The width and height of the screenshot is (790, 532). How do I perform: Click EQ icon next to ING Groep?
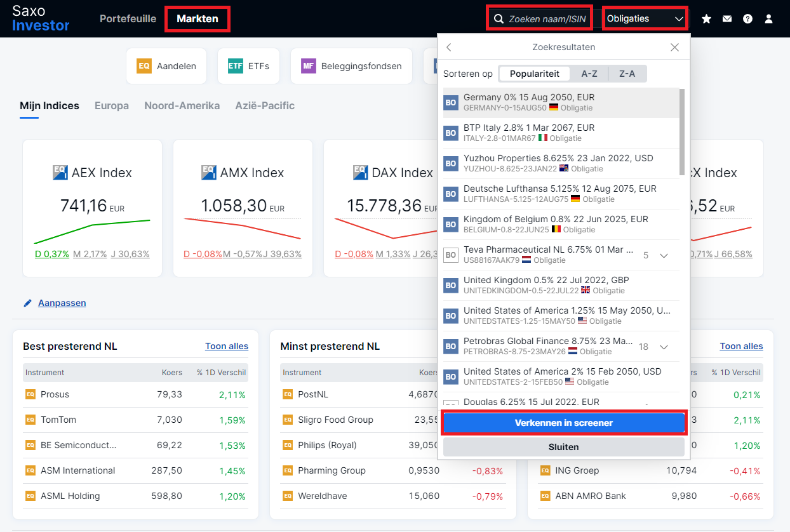545,470
